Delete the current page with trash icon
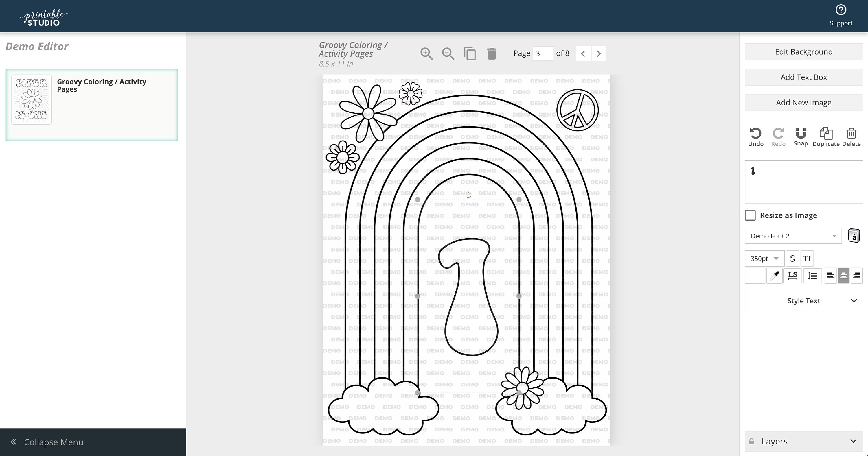This screenshot has width=868, height=456. click(x=492, y=53)
